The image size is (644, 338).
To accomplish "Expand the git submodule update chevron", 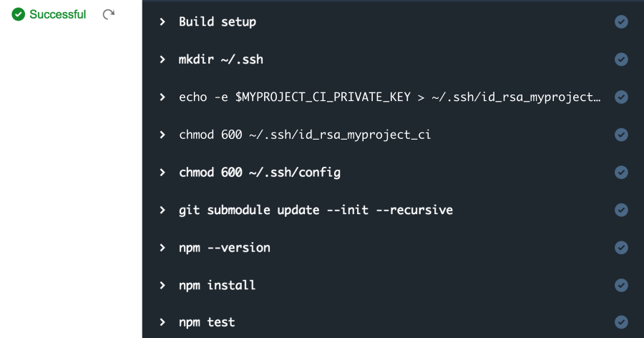I will (162, 210).
